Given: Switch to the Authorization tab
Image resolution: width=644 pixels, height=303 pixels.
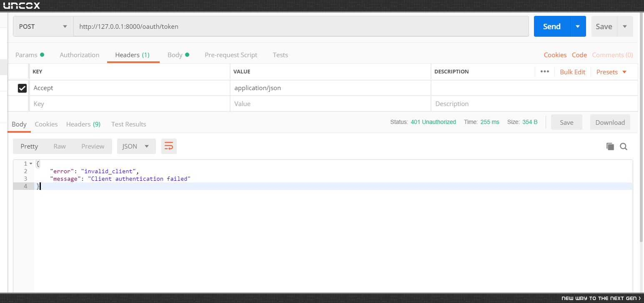Looking at the screenshot, I should click(x=79, y=55).
